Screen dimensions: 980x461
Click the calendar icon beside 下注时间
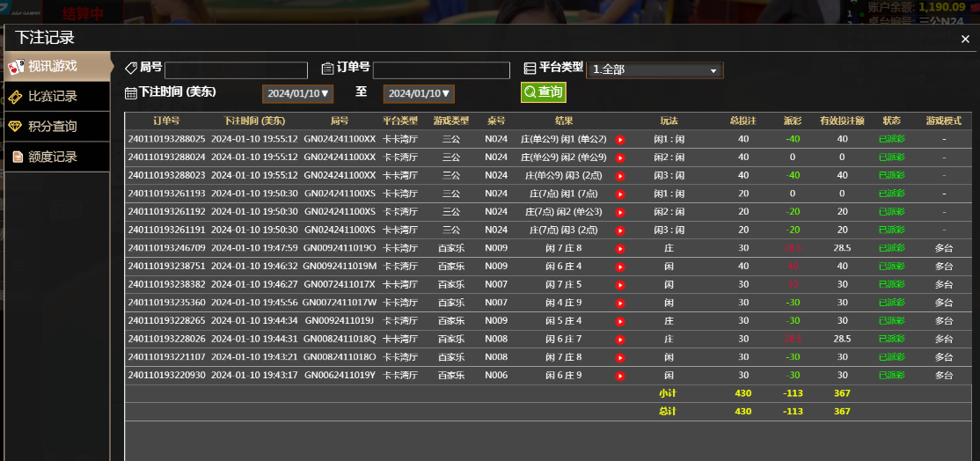tap(130, 94)
